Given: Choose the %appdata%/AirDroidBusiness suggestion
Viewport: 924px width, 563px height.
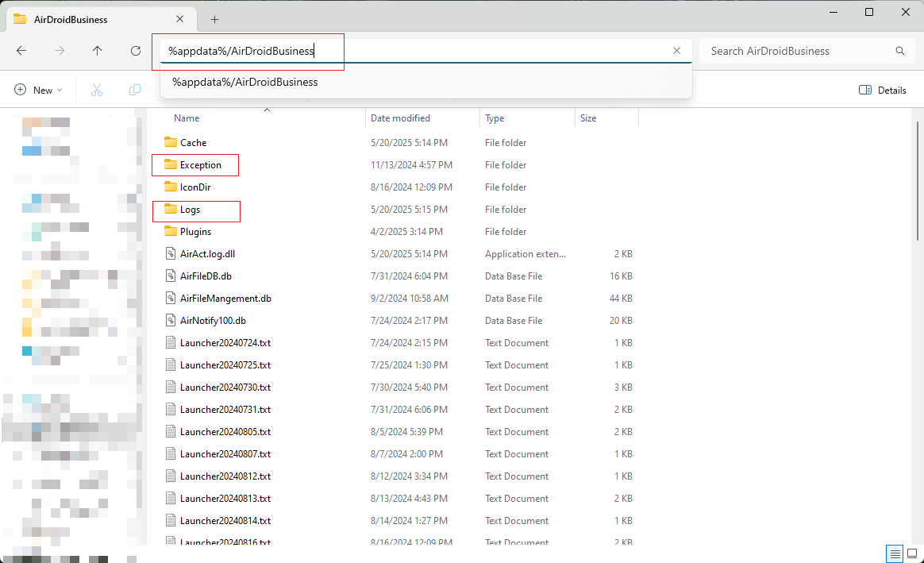Looking at the screenshot, I should (x=425, y=82).
